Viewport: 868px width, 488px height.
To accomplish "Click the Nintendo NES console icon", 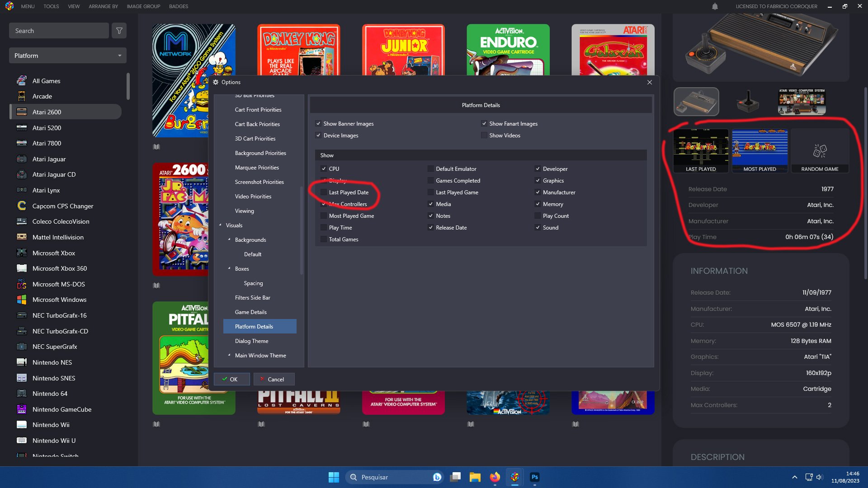I will pyautogui.click(x=21, y=362).
